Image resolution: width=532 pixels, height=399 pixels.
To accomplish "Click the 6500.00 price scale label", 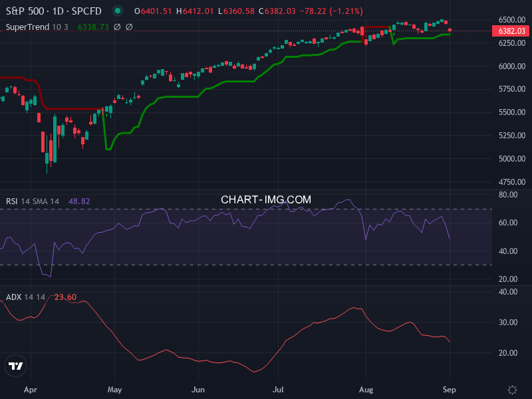I will 512,20.
